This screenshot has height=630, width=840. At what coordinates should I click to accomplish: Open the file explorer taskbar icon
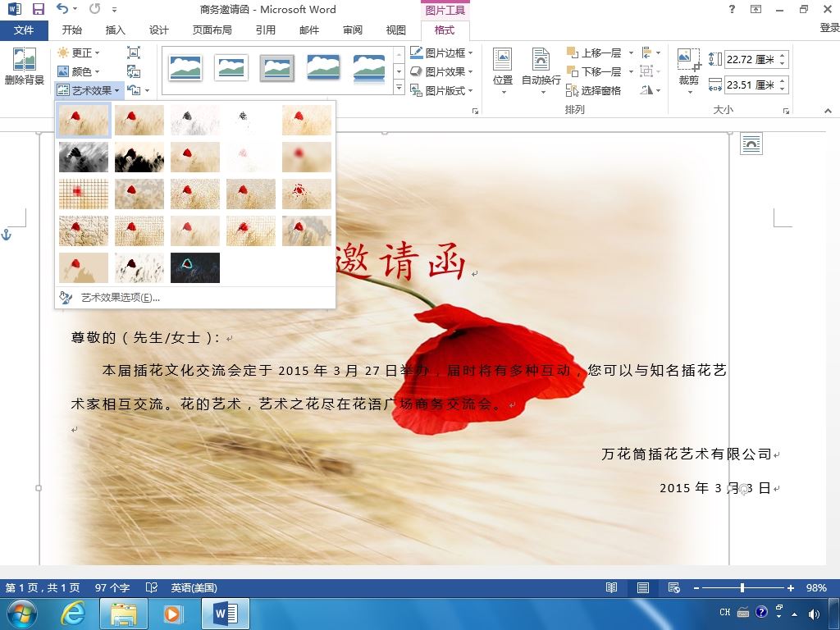(124, 614)
